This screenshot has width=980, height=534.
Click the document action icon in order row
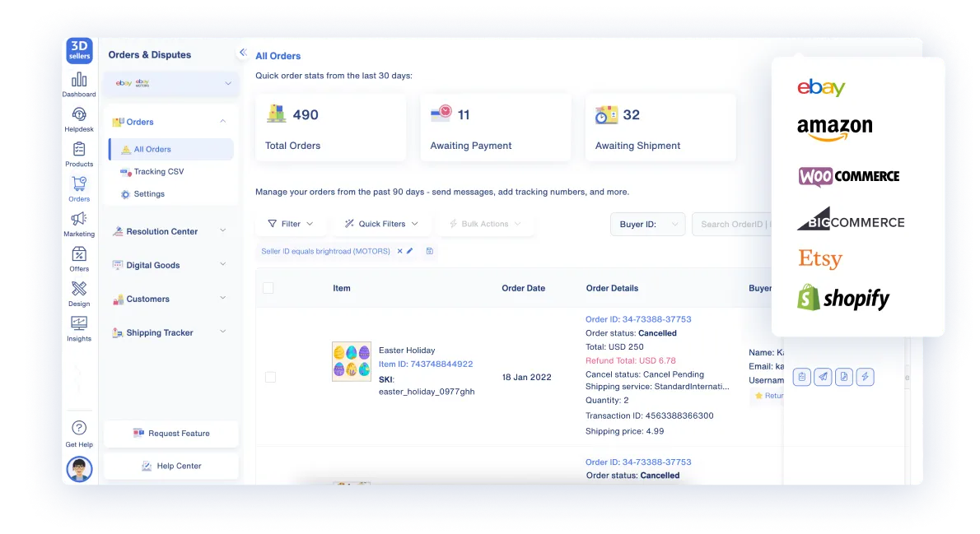click(844, 377)
